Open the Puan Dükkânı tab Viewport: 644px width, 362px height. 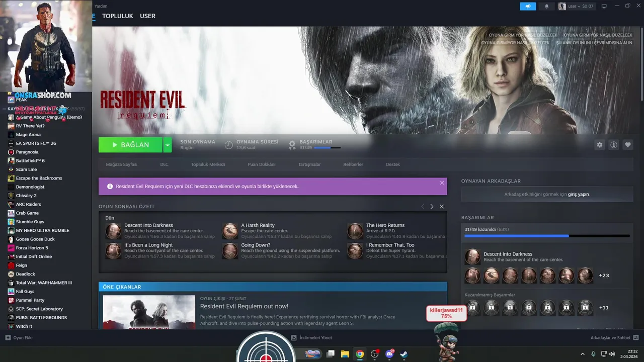coord(262,164)
